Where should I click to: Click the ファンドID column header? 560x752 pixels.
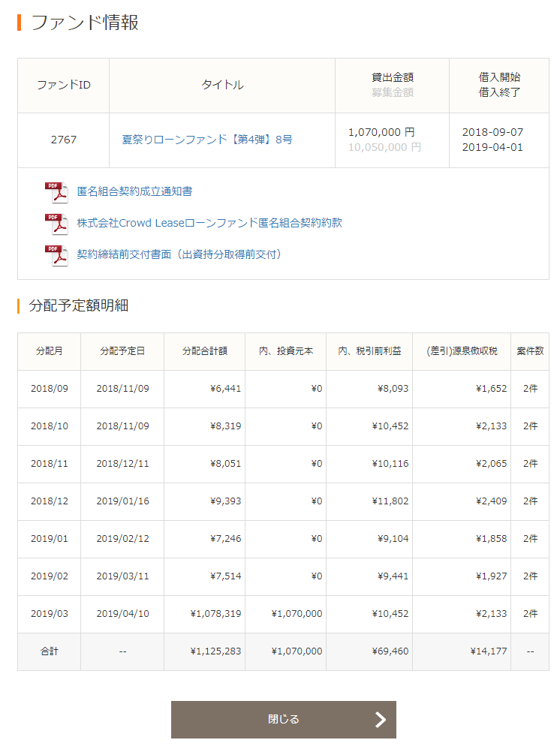(63, 86)
